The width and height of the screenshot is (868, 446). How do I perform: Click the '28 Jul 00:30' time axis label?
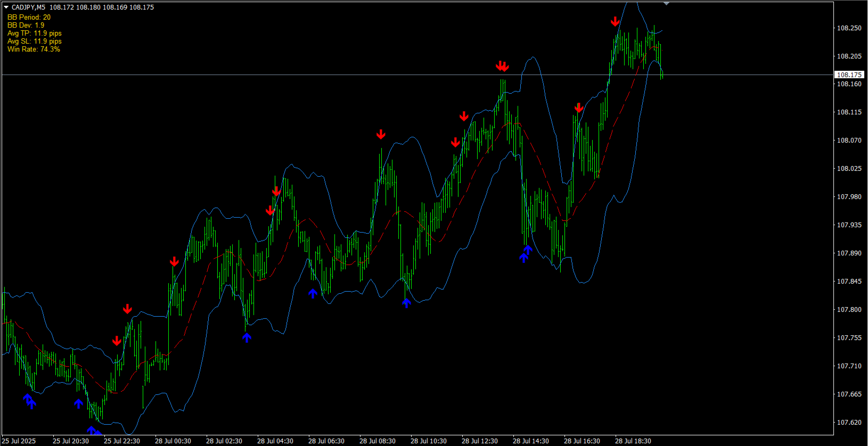[173, 441]
